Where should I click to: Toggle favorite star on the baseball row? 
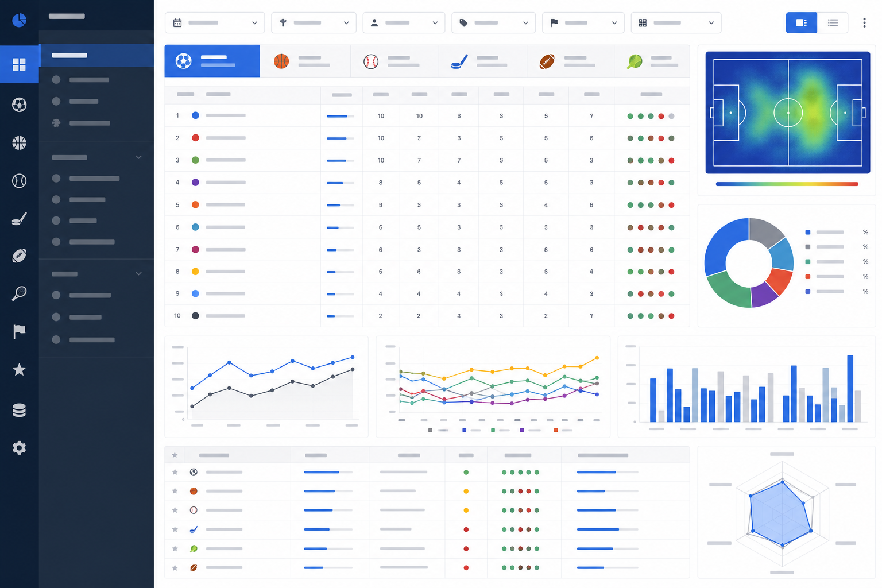175,510
